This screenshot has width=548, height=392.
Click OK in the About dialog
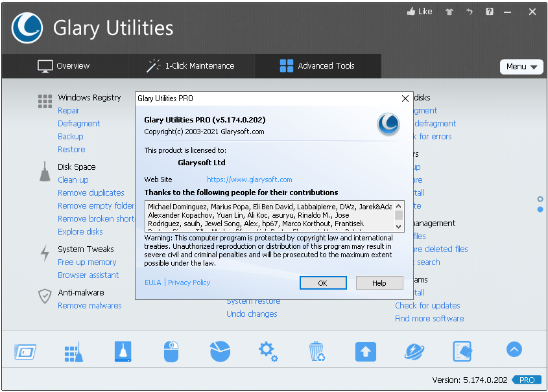[323, 283]
